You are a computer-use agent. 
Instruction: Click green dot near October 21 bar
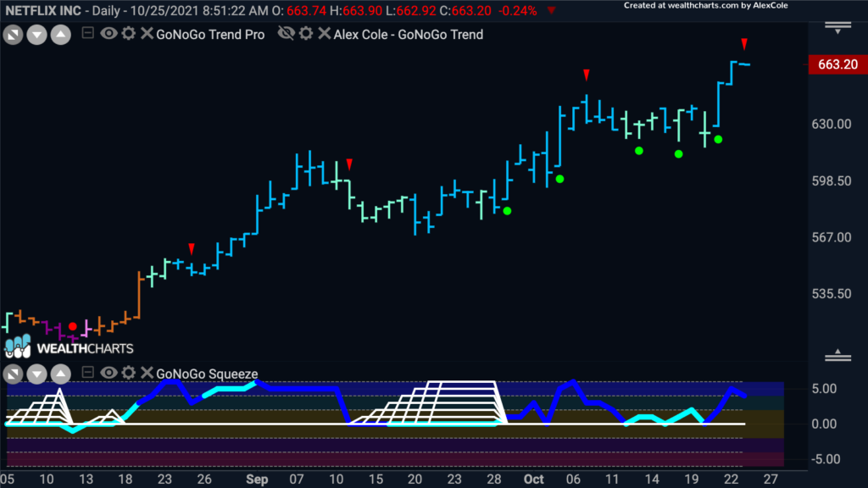coord(718,140)
